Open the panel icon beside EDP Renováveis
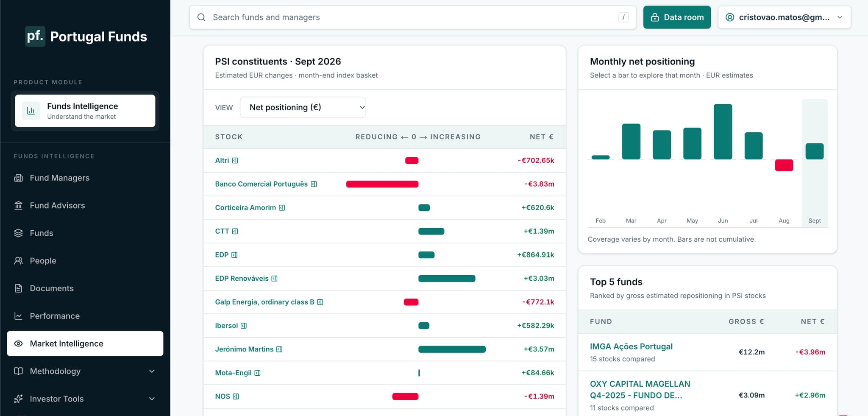This screenshot has height=416, width=868. click(274, 279)
